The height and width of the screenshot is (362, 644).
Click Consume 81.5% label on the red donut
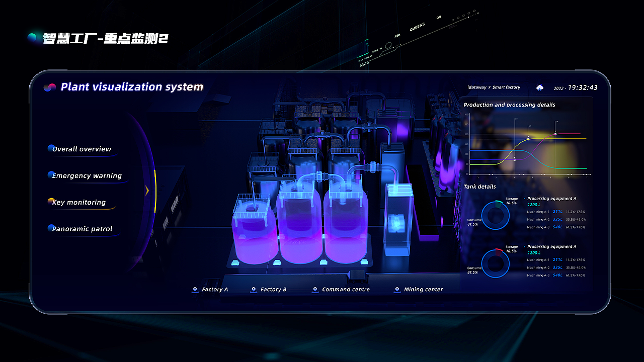474,270
